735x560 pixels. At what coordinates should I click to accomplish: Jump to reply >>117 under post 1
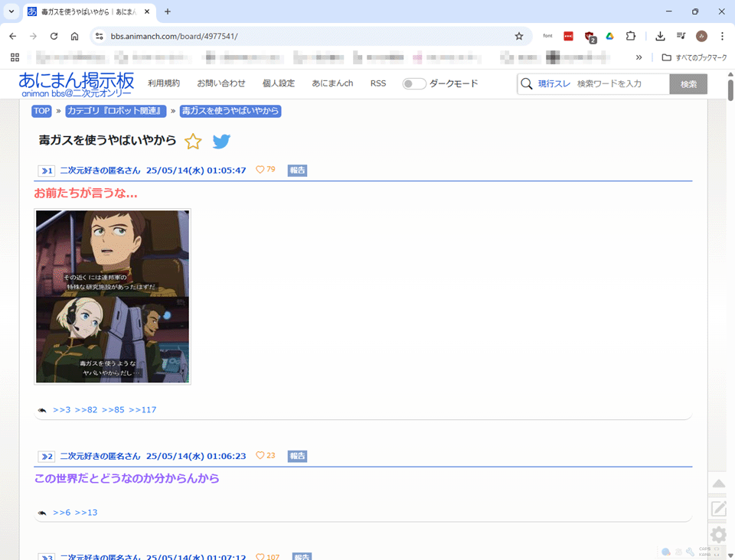142,410
